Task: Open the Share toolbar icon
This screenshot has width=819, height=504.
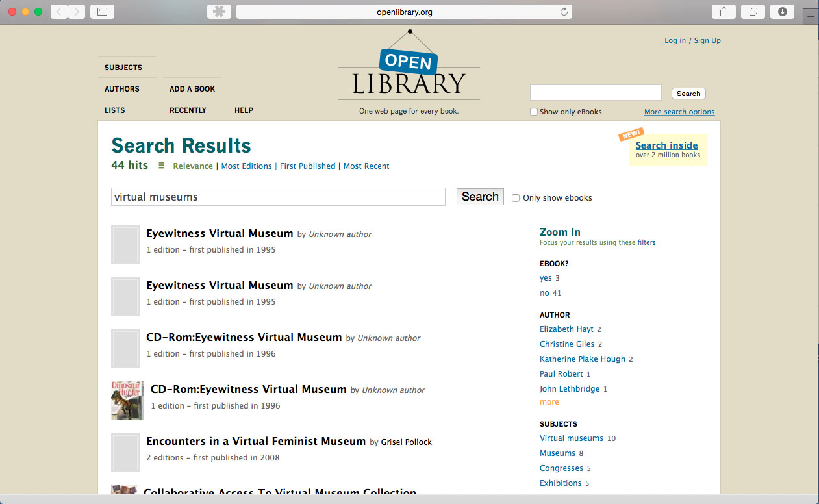Action: tap(724, 12)
